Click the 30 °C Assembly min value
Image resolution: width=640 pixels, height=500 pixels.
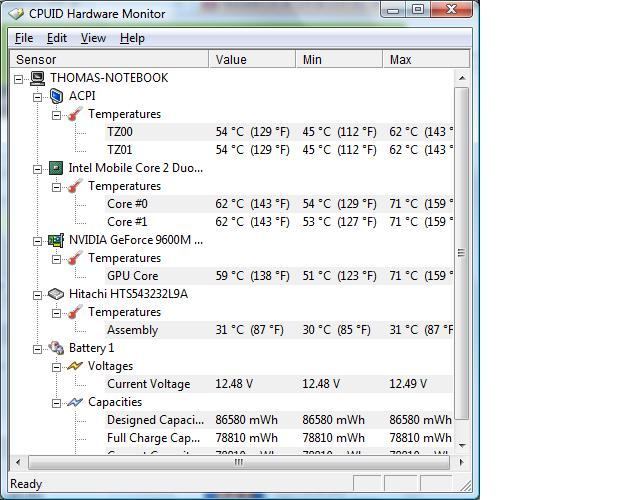click(x=336, y=330)
